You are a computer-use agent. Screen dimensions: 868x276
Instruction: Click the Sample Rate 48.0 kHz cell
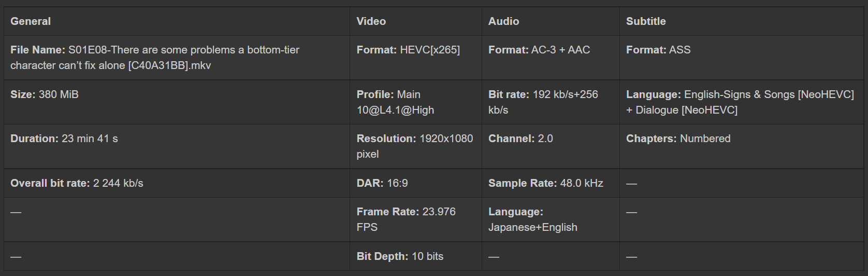545,183
